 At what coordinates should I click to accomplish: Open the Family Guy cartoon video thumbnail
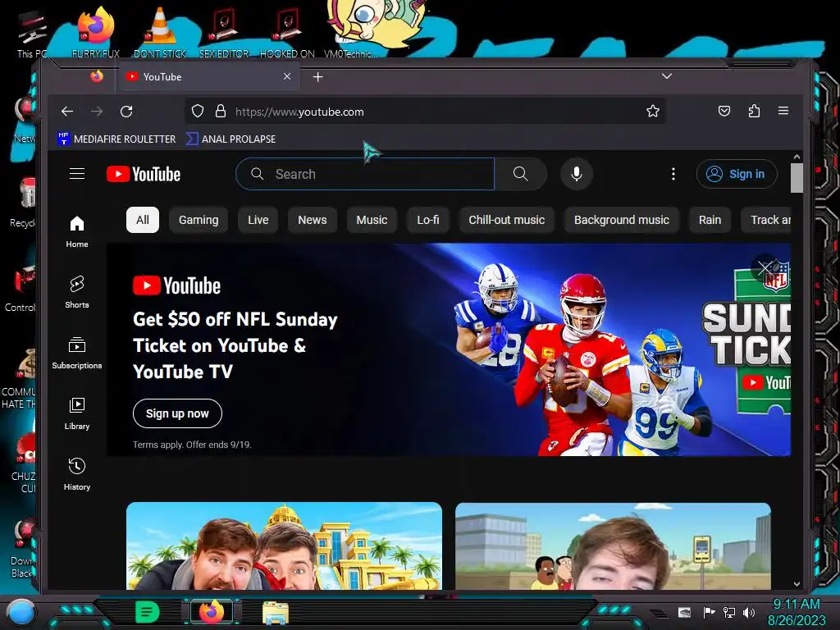613,546
